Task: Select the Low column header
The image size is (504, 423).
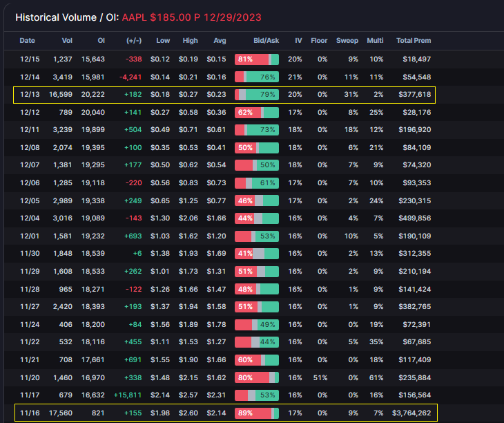Action: pos(163,41)
